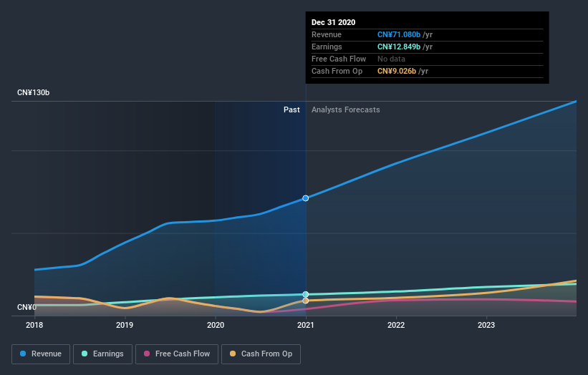Toggle the Cash From Op legend button
The image size is (588, 375).
[261, 354]
